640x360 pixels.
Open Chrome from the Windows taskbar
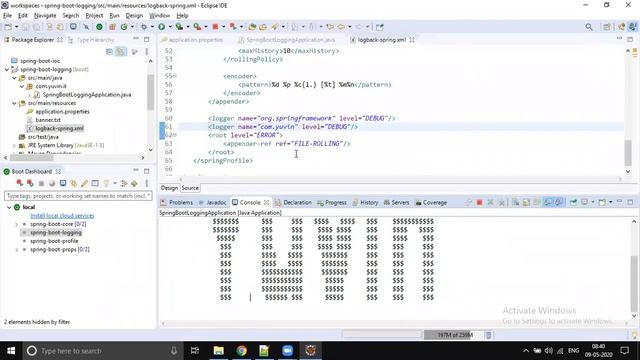(x=241, y=351)
